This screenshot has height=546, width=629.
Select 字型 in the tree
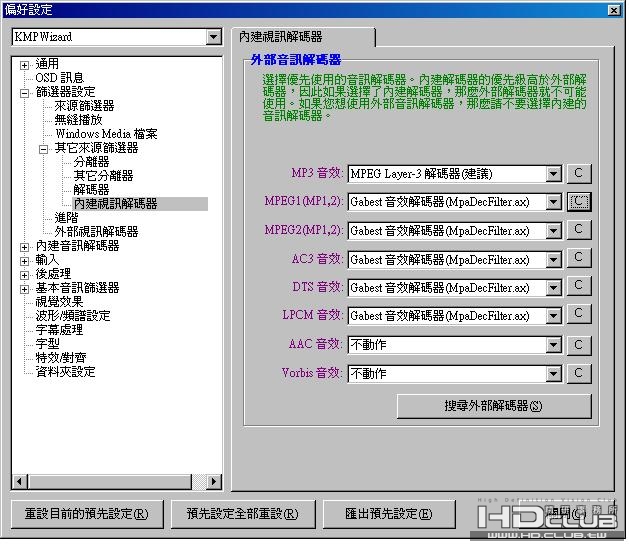pyautogui.click(x=47, y=344)
